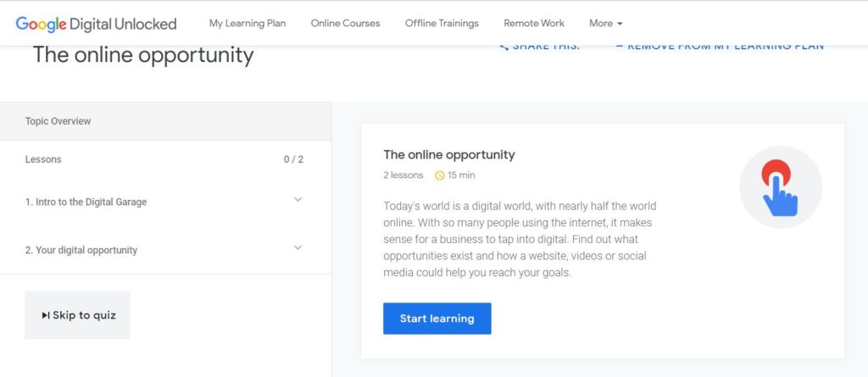
Task: Expand Intro to the Digital Garage chevron
Action: pos(298,200)
